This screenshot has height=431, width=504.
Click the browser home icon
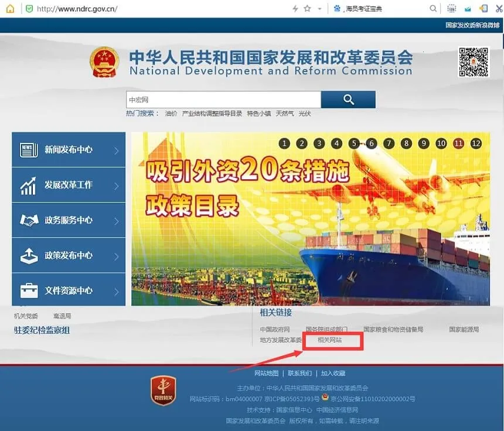pyautogui.click(x=10, y=8)
